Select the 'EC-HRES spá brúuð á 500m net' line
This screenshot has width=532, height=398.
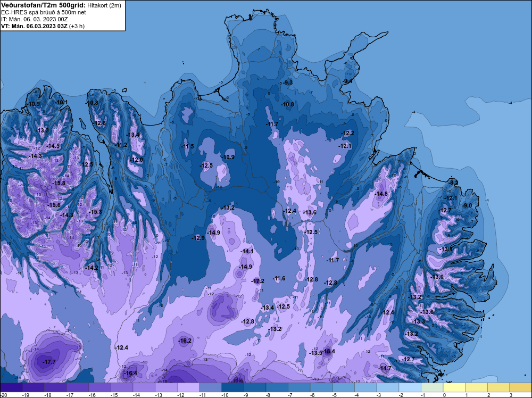pos(44,12)
